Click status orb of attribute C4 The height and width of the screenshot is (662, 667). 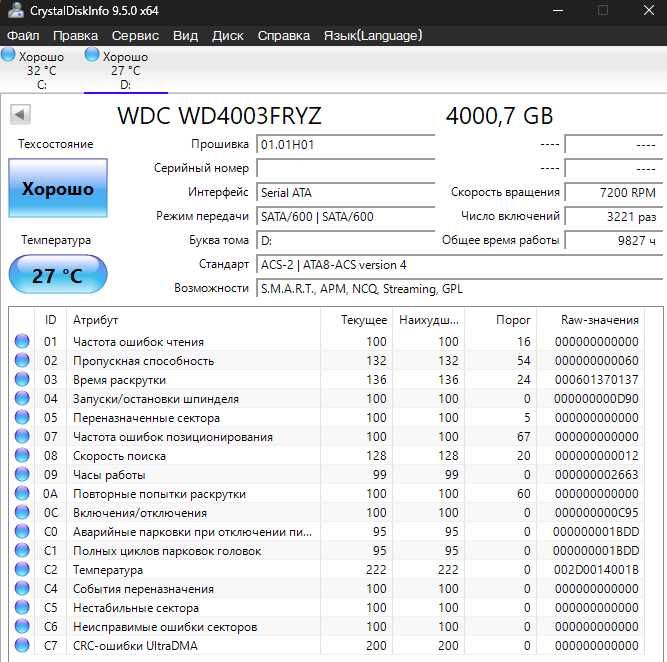22,588
